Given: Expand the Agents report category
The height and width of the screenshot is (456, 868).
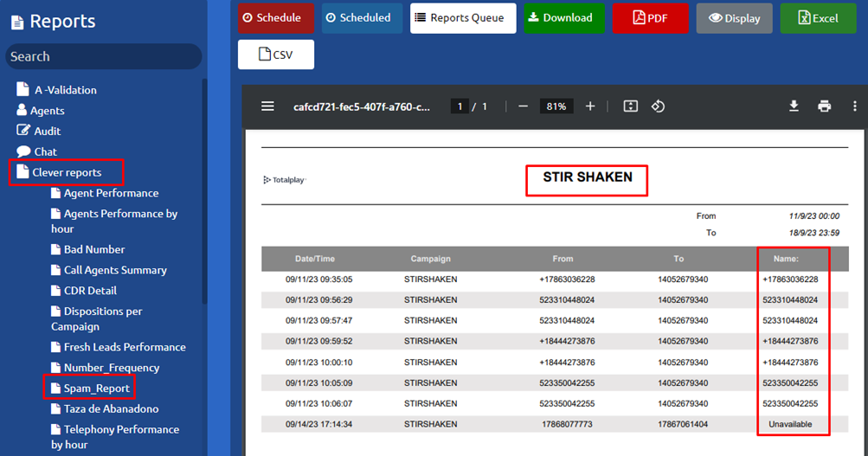Looking at the screenshot, I should point(47,111).
